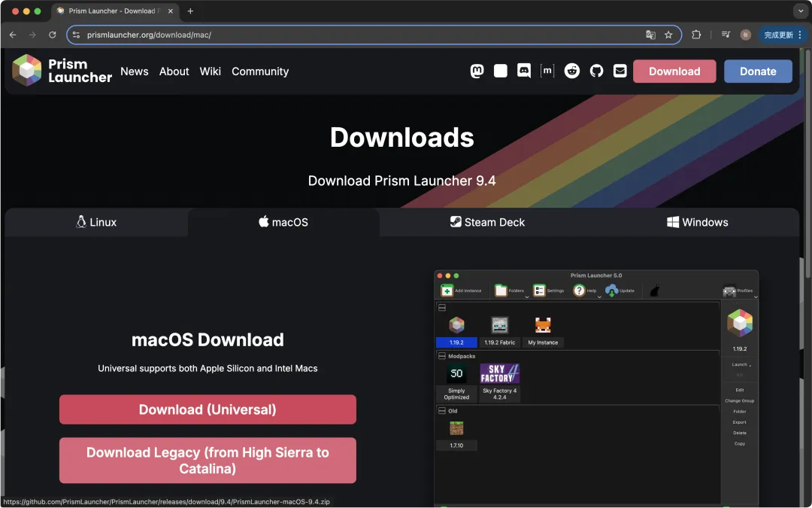Expand the tab search dropdown arrow
The width and height of the screenshot is (812, 508).
801,11
